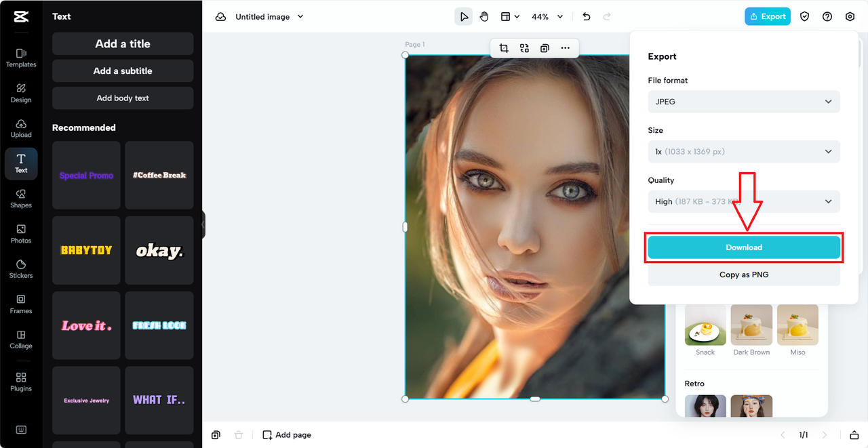This screenshot has height=448, width=868.
Task: Choose the WHAT IF.. text preset
Action: pyautogui.click(x=159, y=401)
